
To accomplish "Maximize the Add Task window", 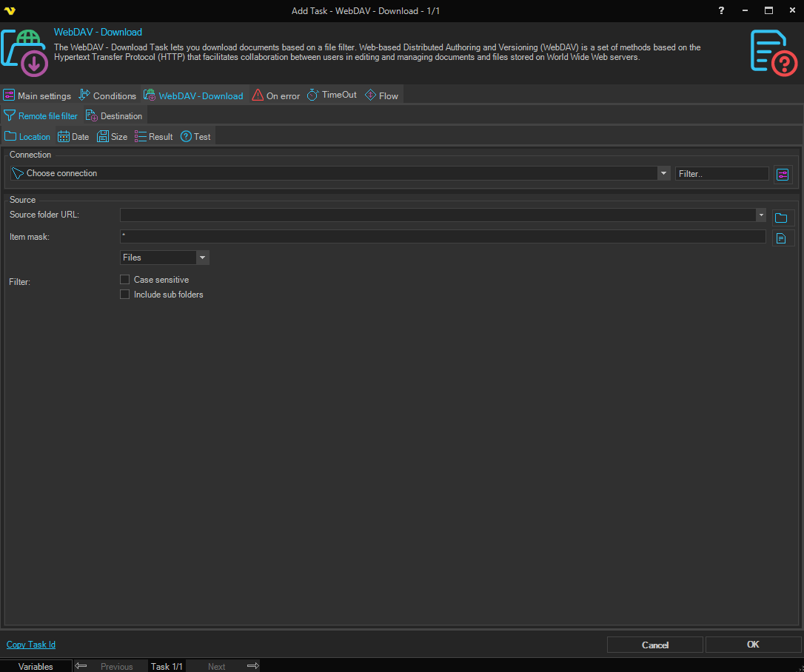I will point(768,10).
